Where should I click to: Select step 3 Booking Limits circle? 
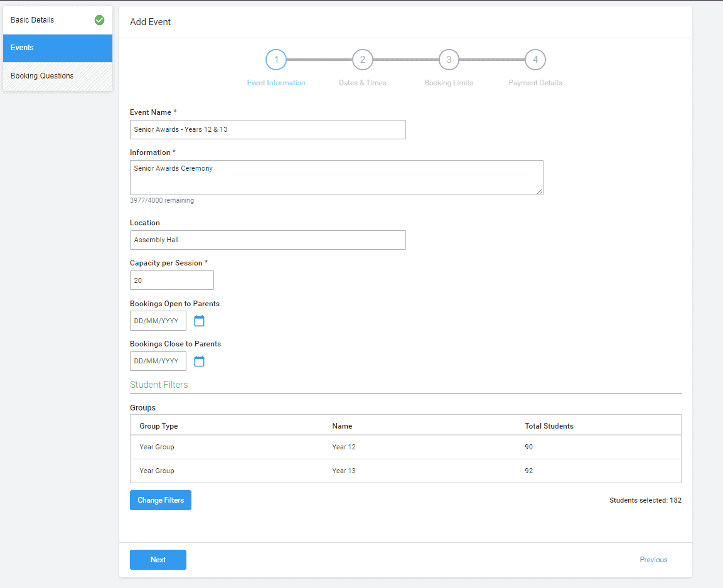(449, 60)
